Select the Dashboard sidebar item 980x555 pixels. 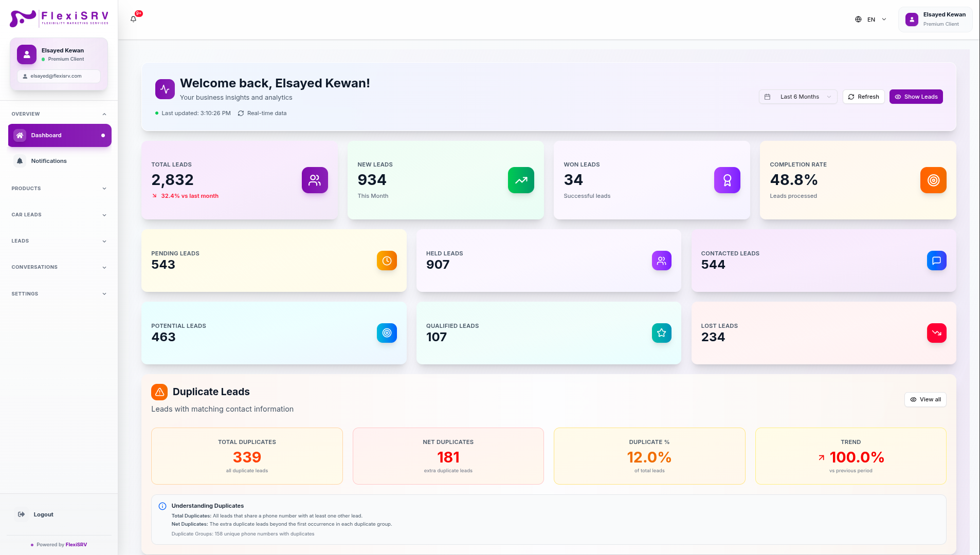[60, 135]
